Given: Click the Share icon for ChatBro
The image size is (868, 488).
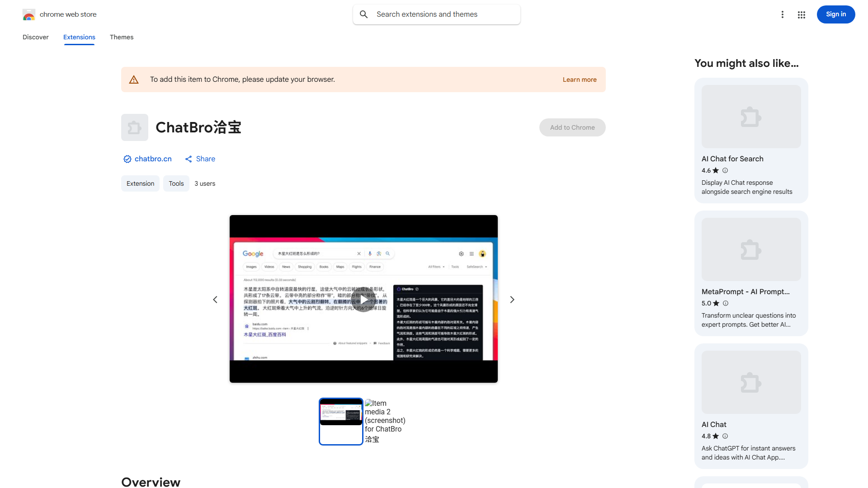Looking at the screenshot, I should click(x=189, y=159).
